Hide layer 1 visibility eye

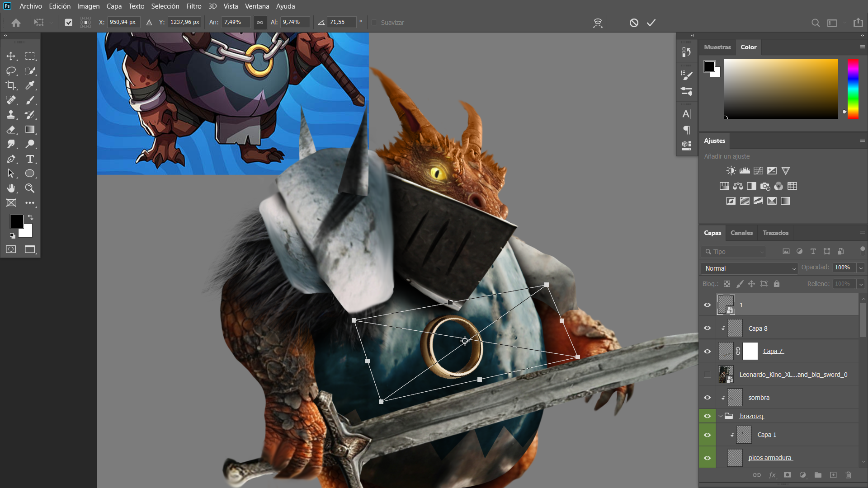click(x=708, y=305)
